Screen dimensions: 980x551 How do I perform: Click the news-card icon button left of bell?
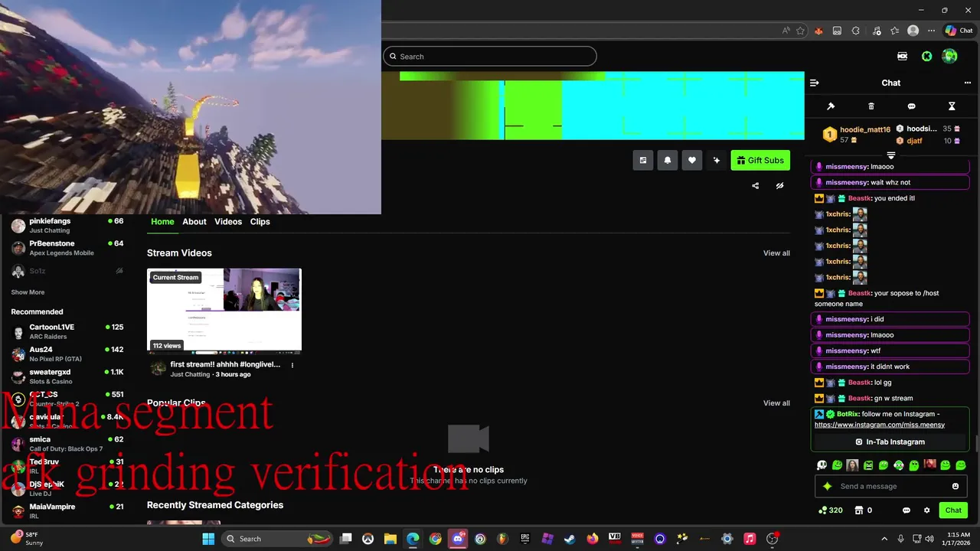(643, 160)
